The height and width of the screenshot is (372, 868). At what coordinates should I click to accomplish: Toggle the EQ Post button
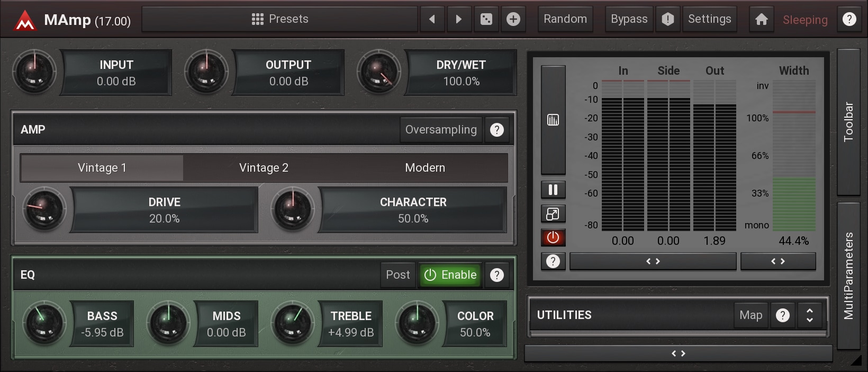point(397,274)
